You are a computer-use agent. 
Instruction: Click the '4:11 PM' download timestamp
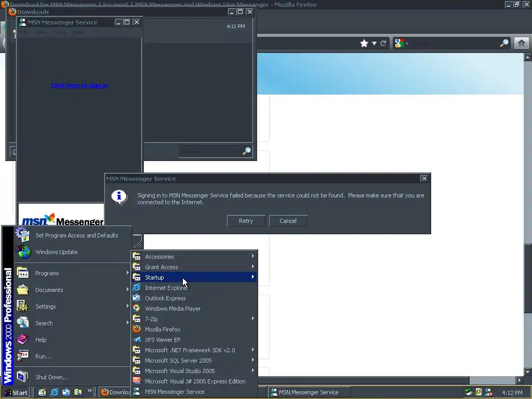[236, 26]
